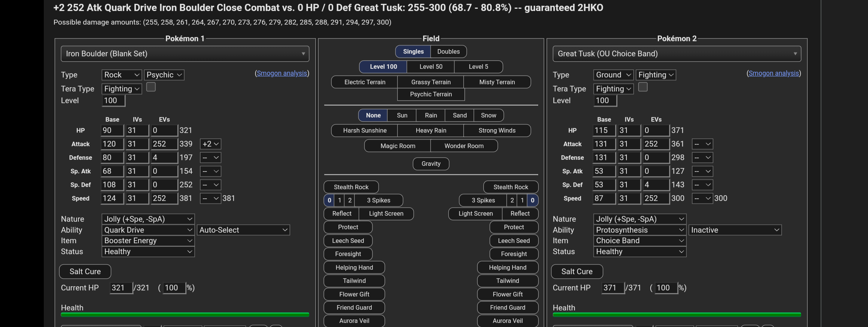Open Pokémon 1 Psychic type dropdown
The image size is (868, 327).
coord(164,75)
